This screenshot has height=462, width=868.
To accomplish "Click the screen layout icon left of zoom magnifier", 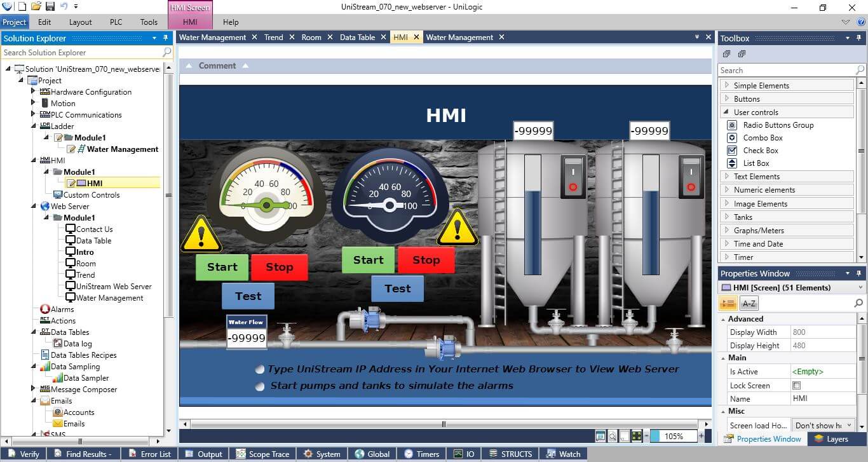I will 600,436.
